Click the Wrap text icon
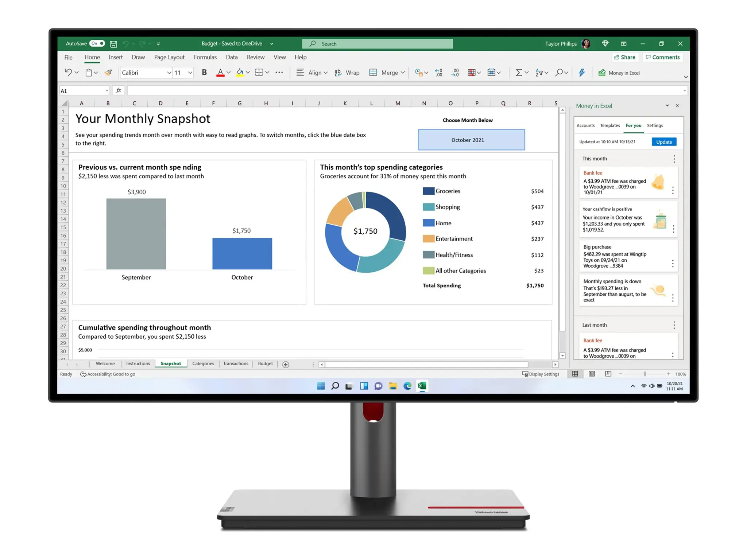 click(x=338, y=73)
